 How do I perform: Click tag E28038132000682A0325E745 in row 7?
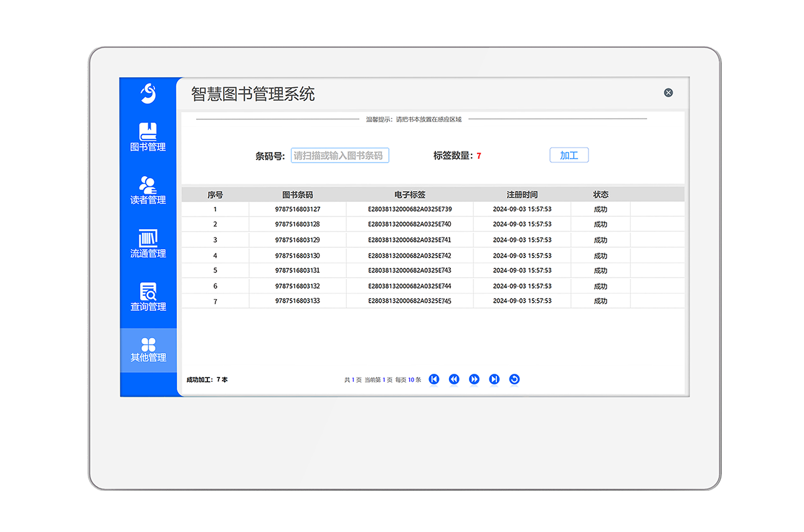tap(410, 301)
